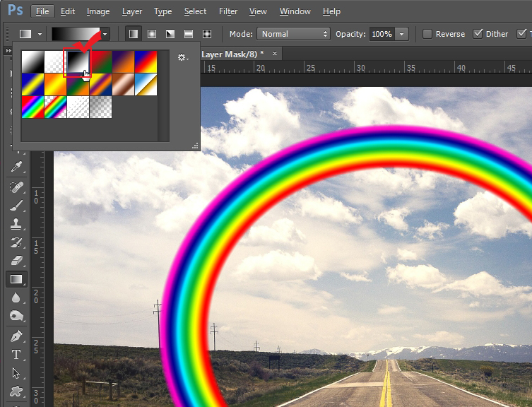This screenshot has height=407, width=532.
Task: Choose Reflected Gradient style
Action: tap(189, 34)
